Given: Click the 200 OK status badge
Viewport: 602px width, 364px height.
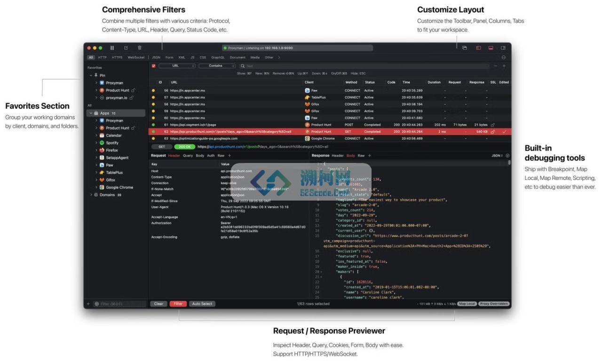Looking at the screenshot, I should tap(184, 147).
